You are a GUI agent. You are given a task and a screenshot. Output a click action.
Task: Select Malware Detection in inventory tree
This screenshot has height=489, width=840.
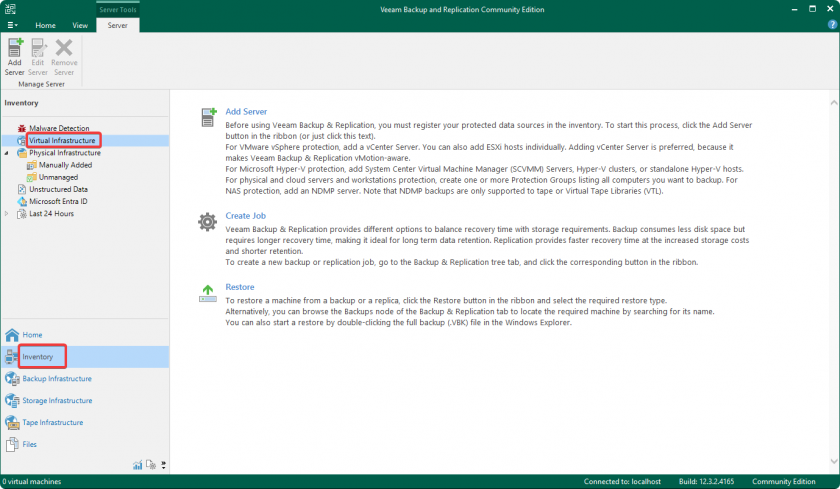click(x=58, y=129)
